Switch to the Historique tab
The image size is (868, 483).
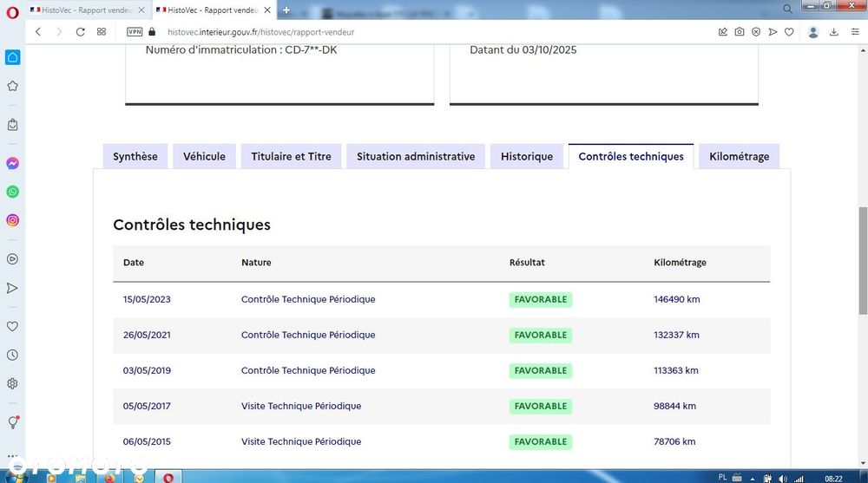pos(527,157)
